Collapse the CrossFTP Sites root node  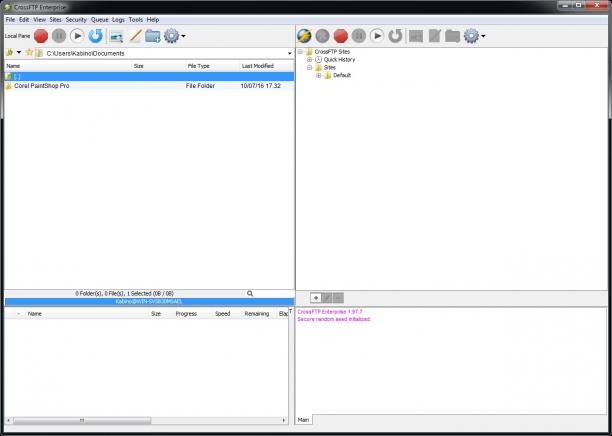pyautogui.click(x=300, y=52)
